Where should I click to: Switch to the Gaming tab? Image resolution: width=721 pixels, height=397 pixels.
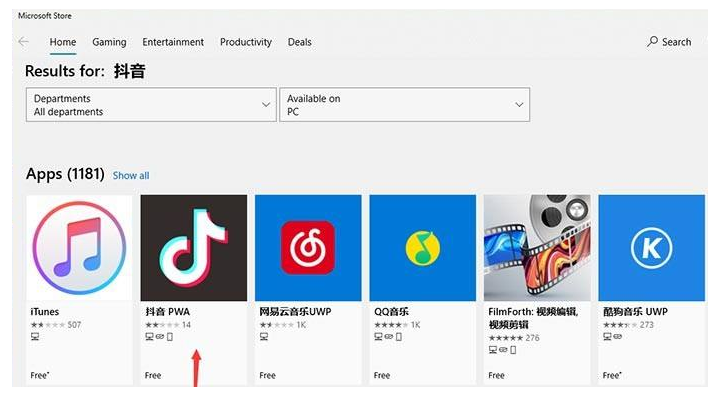[109, 42]
